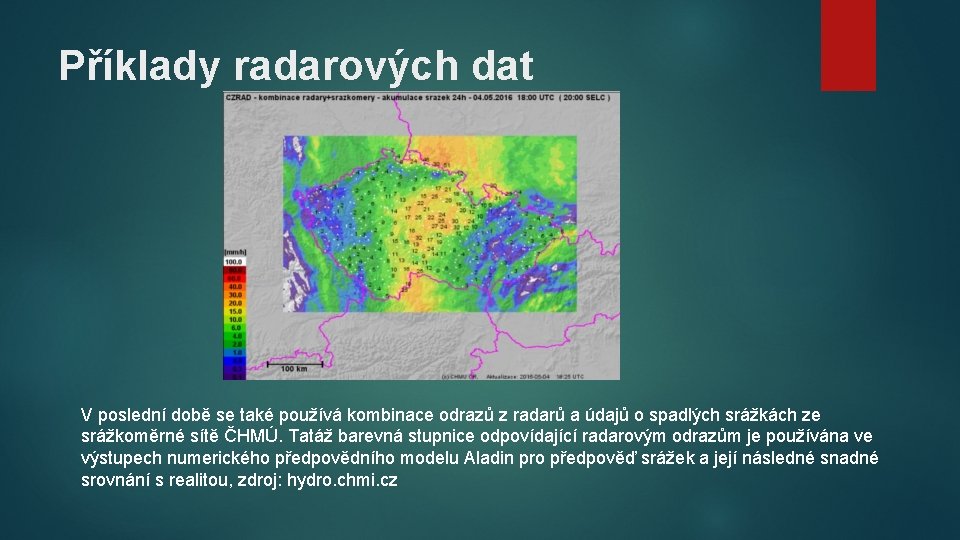Click the 20.0 legend swatch
Viewport: 960px width, 540px height.
coord(234,303)
